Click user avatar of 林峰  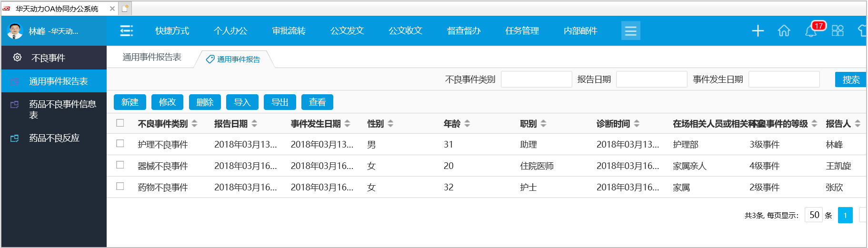click(x=15, y=31)
